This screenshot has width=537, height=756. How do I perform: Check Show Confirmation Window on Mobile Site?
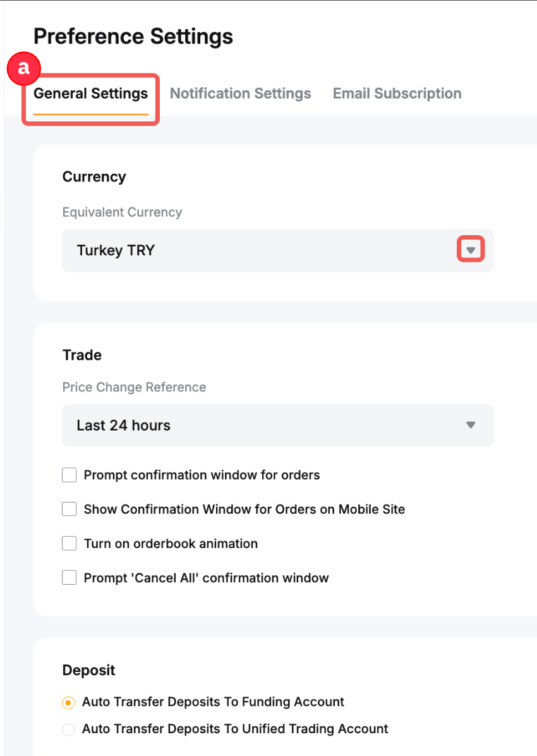click(69, 509)
